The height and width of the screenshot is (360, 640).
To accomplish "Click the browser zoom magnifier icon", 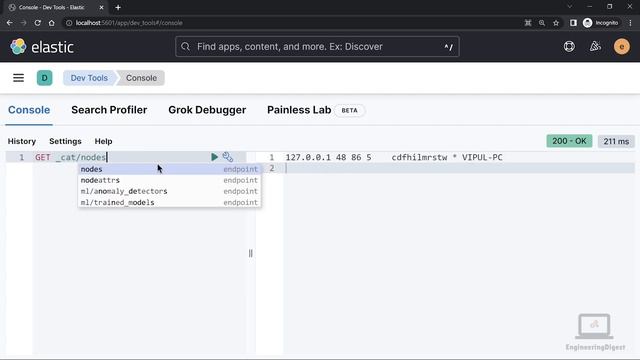I will click(542, 23).
